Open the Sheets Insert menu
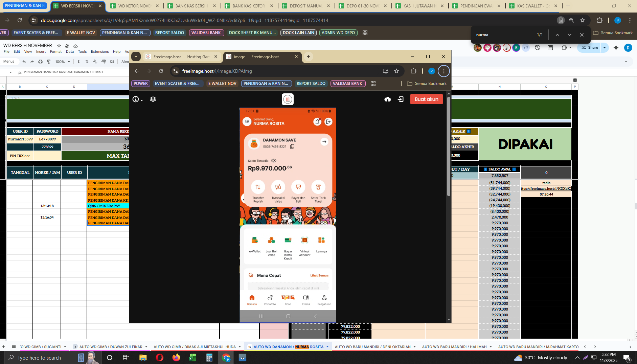Viewport: 637px width, 364px height. (x=41, y=52)
